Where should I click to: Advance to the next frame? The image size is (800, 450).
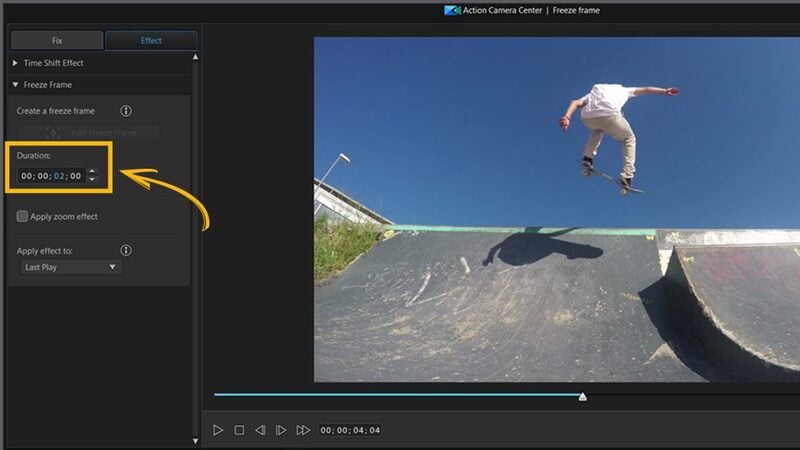coord(281,430)
